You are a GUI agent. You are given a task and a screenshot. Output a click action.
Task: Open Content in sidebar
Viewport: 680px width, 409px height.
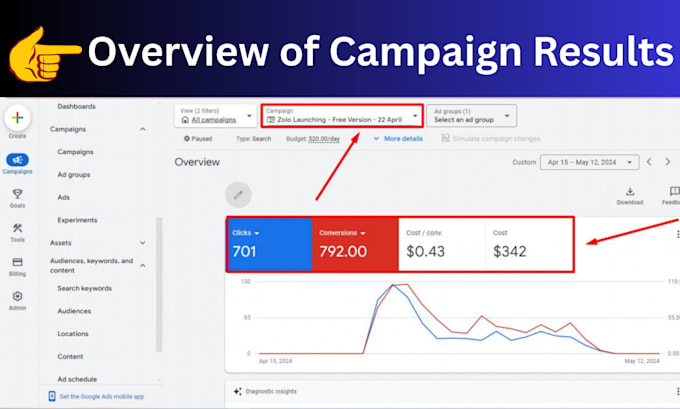70,357
